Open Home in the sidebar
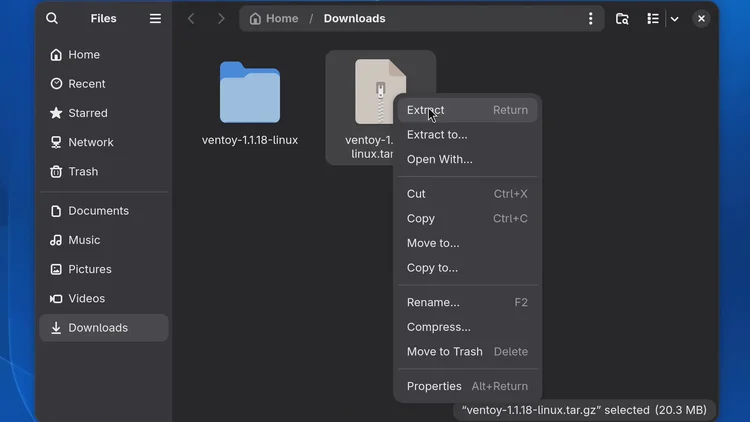750x422 pixels. click(104, 55)
